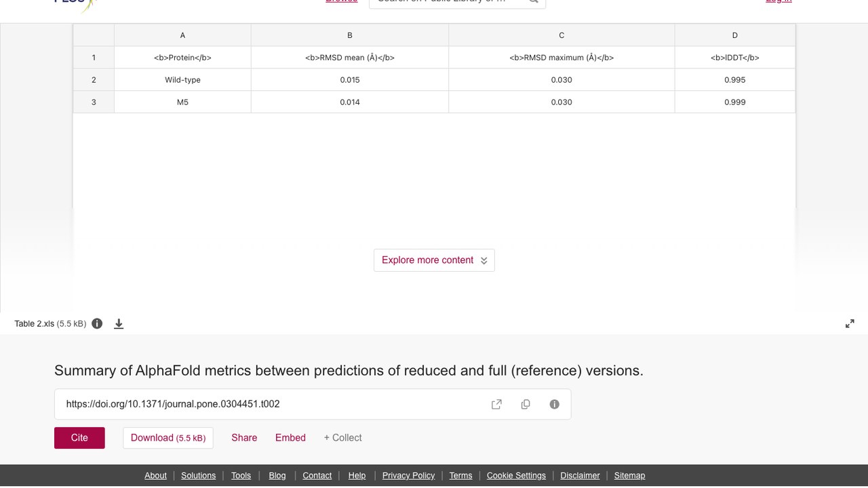Open the Embed option

click(x=290, y=438)
